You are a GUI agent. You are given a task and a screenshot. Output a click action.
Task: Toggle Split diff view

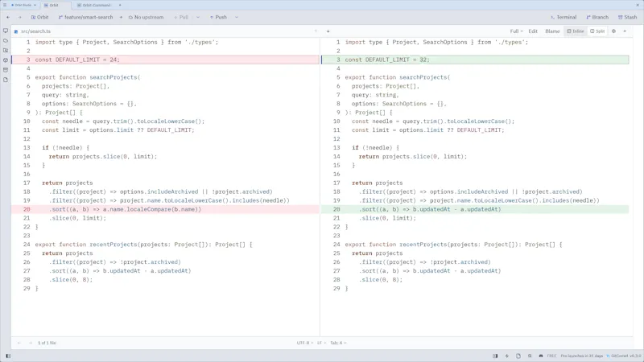(x=597, y=31)
